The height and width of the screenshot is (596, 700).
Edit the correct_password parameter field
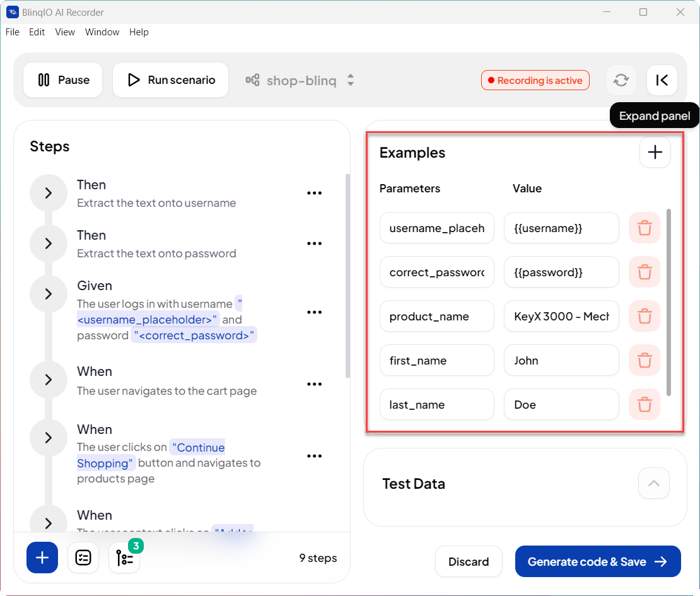click(x=436, y=272)
